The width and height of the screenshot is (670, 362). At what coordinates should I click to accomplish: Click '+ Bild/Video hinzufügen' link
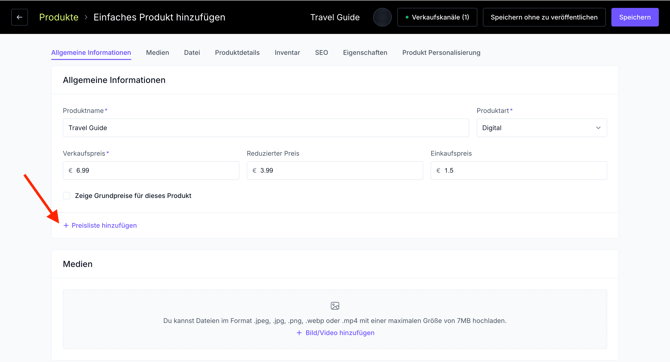click(x=335, y=333)
